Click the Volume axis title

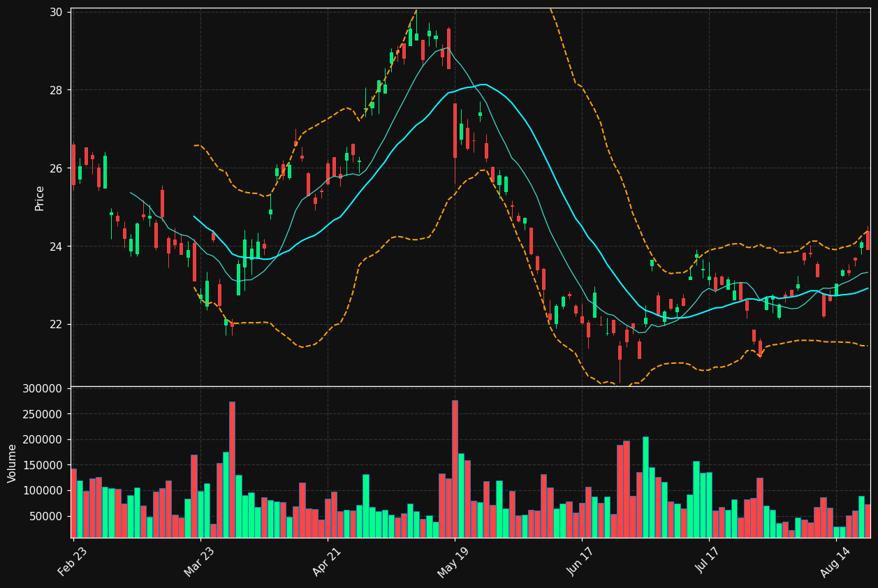(12, 463)
